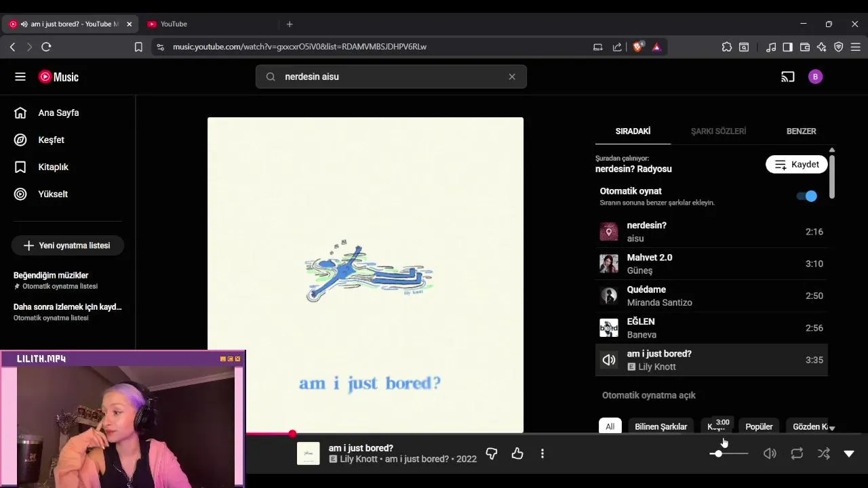Open the Leo AI sparkle icon

click(822, 47)
